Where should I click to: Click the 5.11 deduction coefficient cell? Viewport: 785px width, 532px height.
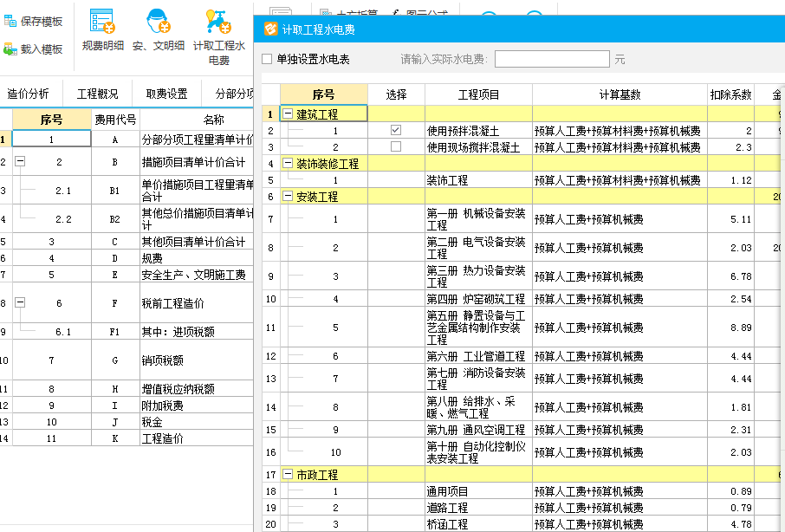730,218
